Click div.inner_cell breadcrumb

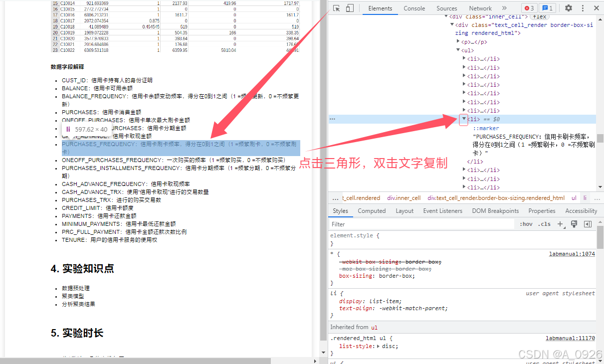pyautogui.click(x=404, y=198)
